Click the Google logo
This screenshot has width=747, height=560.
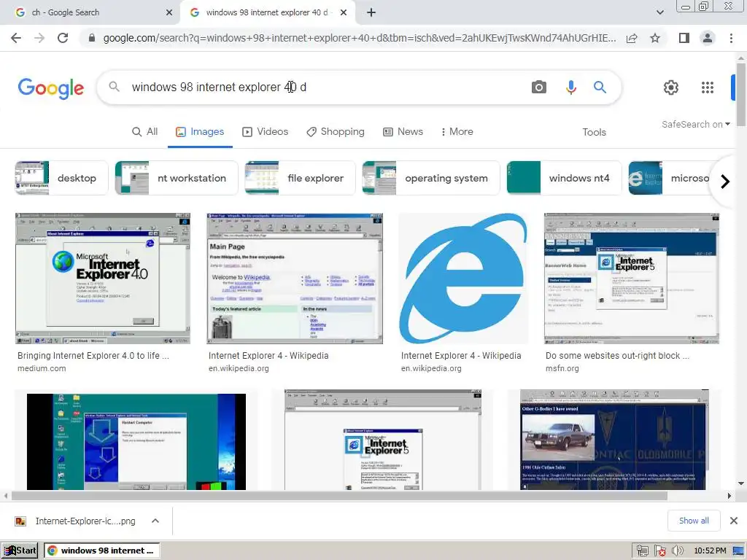point(51,88)
